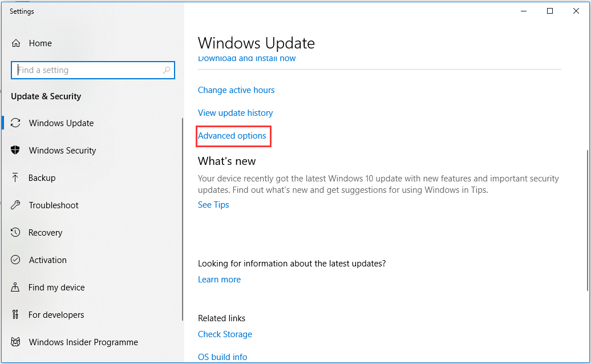This screenshot has height=364, width=591.
Task: Click the sidebar vertical scrollbar
Action: coord(183,219)
